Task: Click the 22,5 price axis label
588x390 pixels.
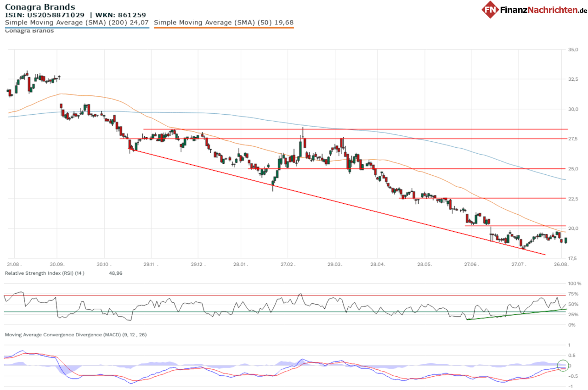Action: point(572,199)
